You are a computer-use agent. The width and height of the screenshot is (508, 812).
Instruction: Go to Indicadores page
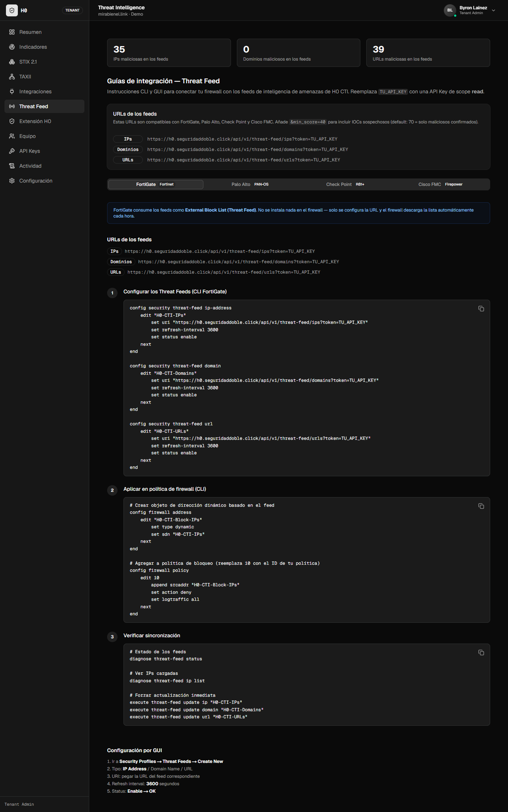[44, 47]
